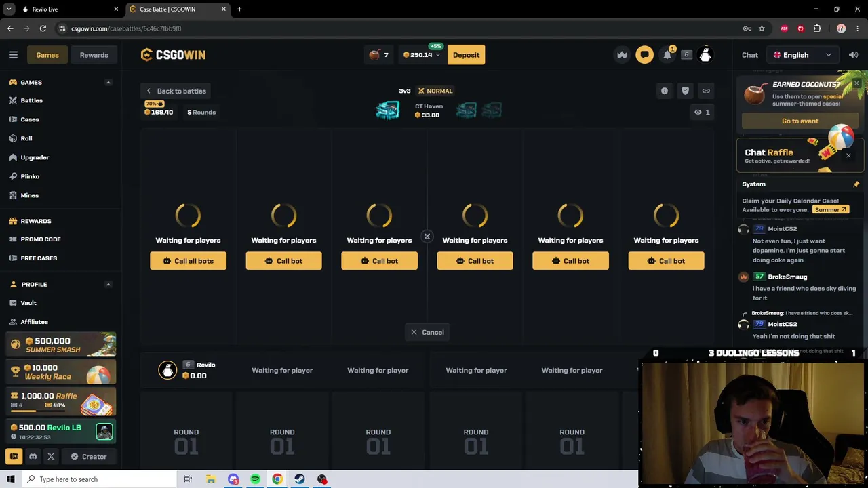Click the Deposit button
Image resolution: width=868 pixels, height=488 pixels.
(466, 55)
